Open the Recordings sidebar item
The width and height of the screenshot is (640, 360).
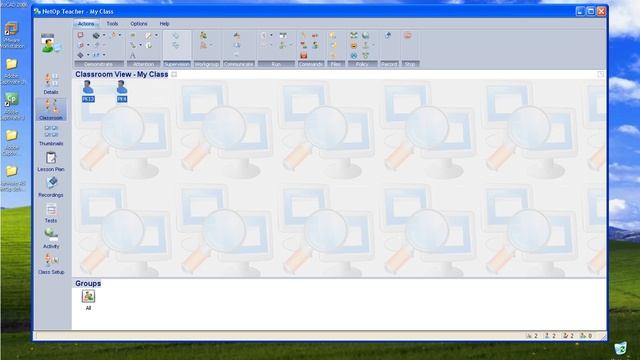[x=51, y=187]
